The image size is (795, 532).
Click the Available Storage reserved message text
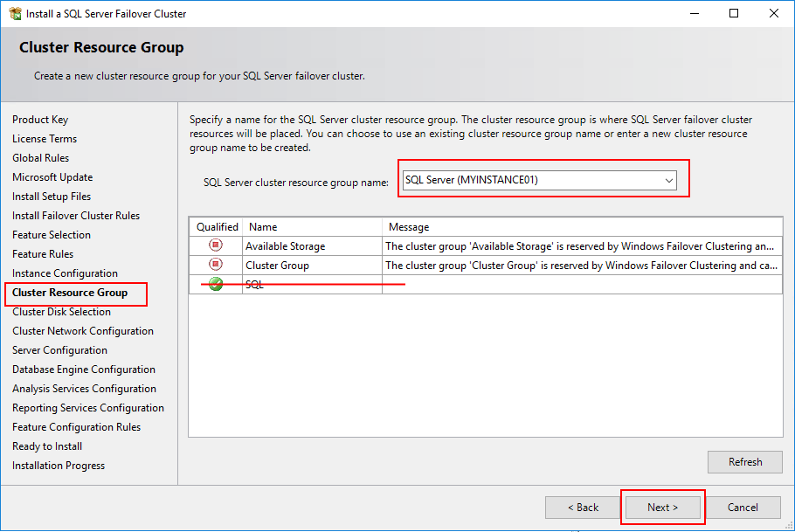point(579,246)
